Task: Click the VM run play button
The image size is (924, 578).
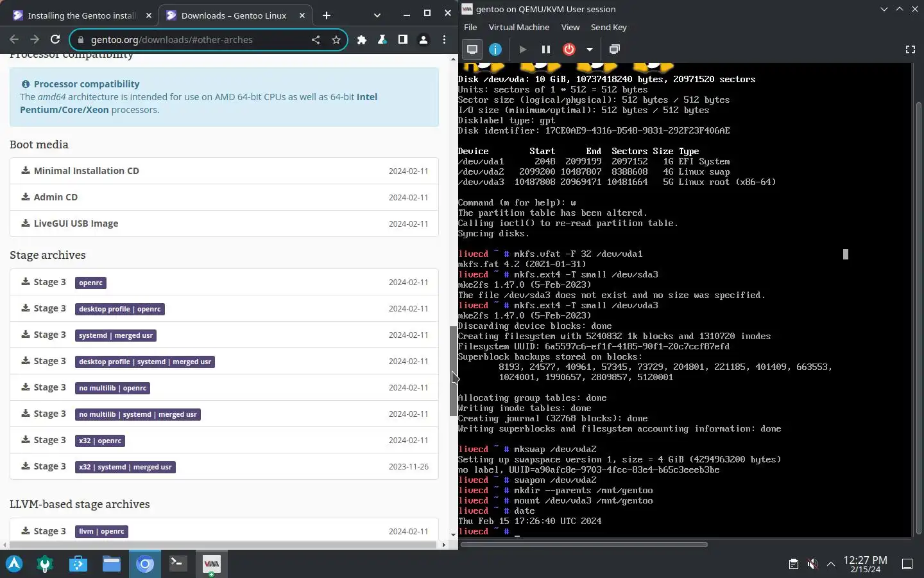Action: (x=523, y=49)
